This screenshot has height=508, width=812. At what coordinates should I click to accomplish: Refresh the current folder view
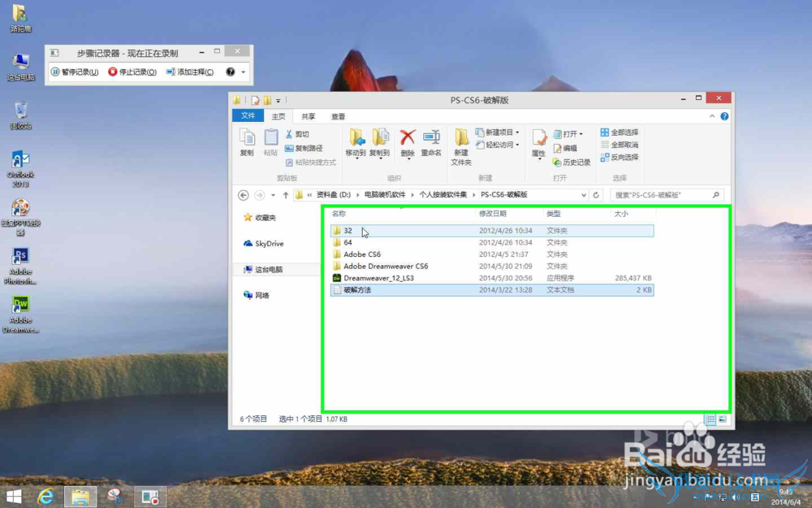coord(596,195)
